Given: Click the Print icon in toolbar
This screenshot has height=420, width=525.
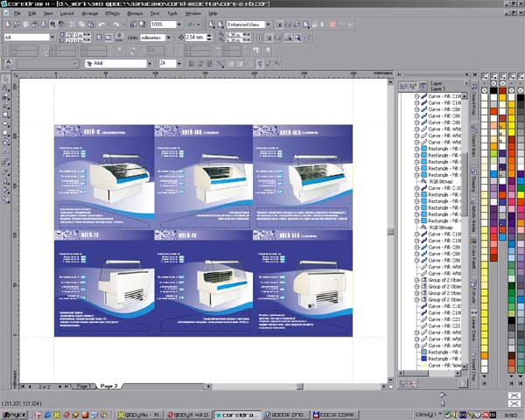Looking at the screenshot, I should 43,24.
